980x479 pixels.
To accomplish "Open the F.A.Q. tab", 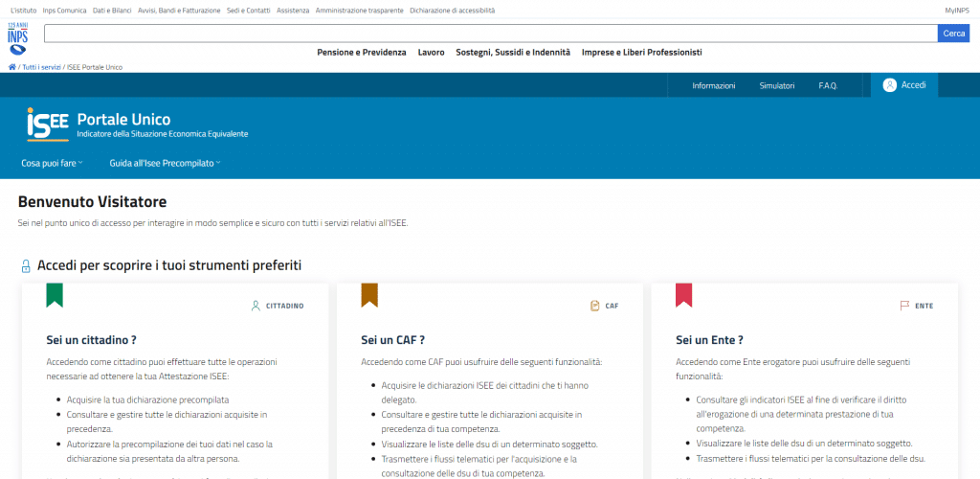I will pos(828,85).
